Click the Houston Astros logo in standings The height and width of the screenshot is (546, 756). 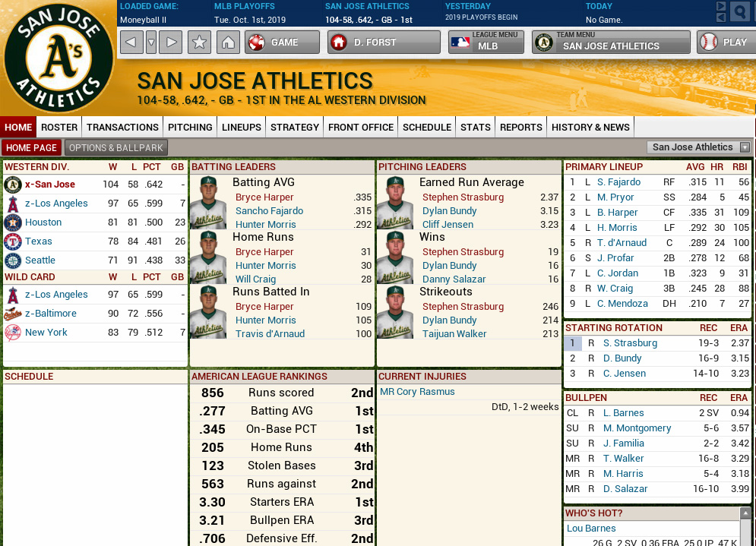coord(13,223)
